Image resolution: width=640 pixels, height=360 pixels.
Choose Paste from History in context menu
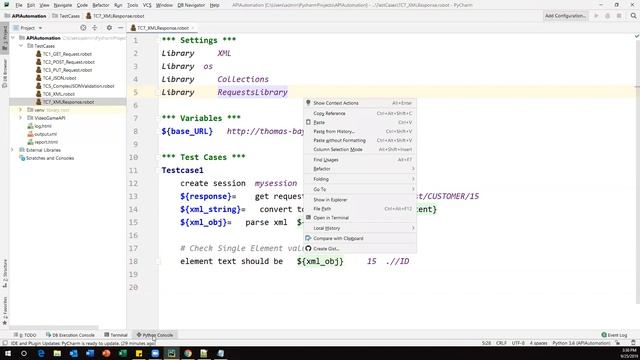(x=360, y=131)
